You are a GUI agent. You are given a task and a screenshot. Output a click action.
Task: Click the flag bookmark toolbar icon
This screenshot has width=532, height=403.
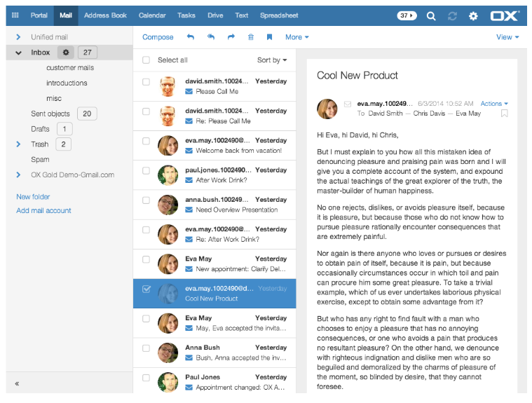coord(269,37)
